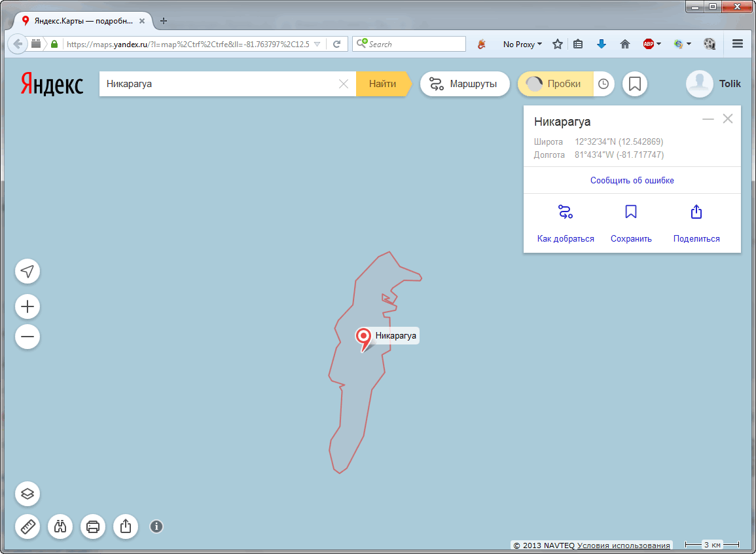Toggle the Пробки traffic layer
The width and height of the screenshot is (756, 554).
coord(555,84)
